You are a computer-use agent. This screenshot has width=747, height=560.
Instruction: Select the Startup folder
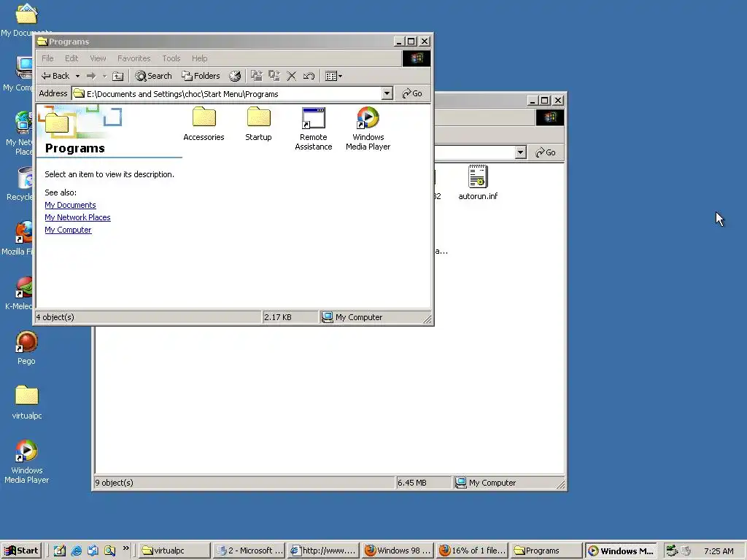[x=259, y=124]
